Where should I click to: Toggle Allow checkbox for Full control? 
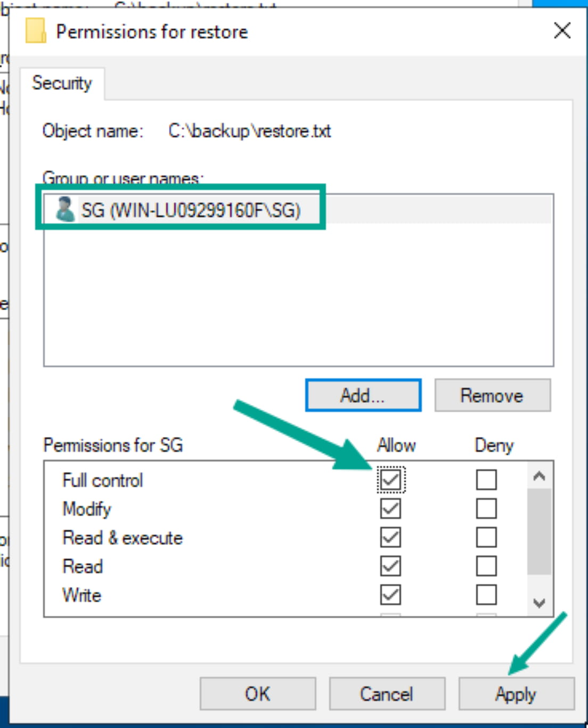pos(391,480)
